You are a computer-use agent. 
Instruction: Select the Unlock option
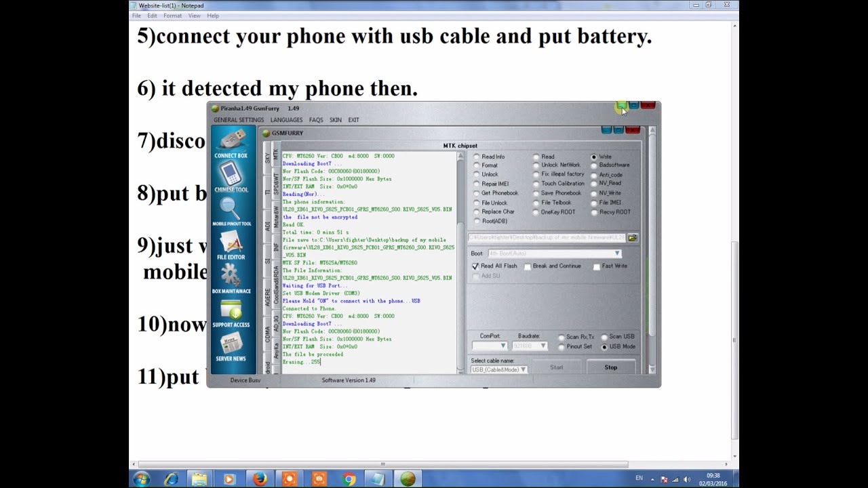[x=486, y=174]
